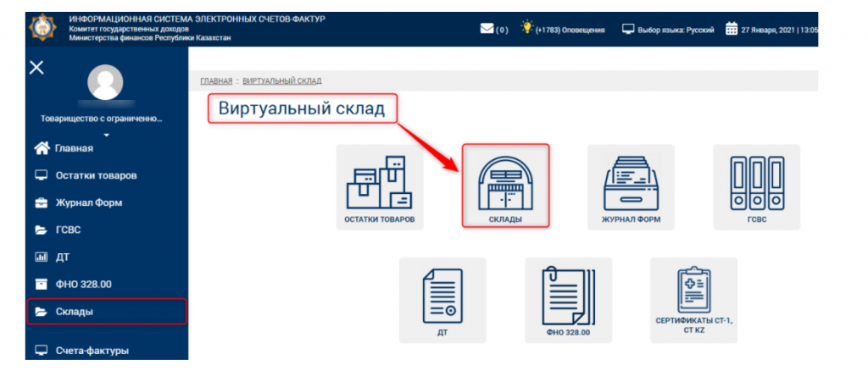Click the user profile avatar
This screenshot has width=868, height=371.
pos(106,83)
